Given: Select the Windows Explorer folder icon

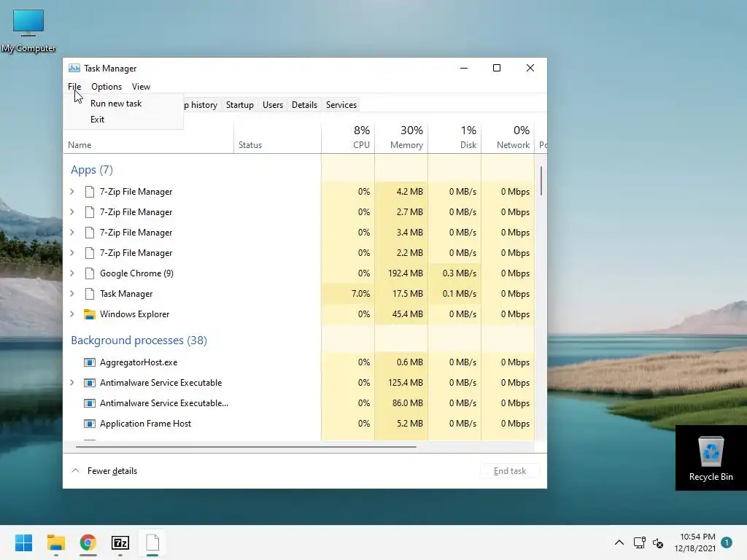Looking at the screenshot, I should (89, 314).
